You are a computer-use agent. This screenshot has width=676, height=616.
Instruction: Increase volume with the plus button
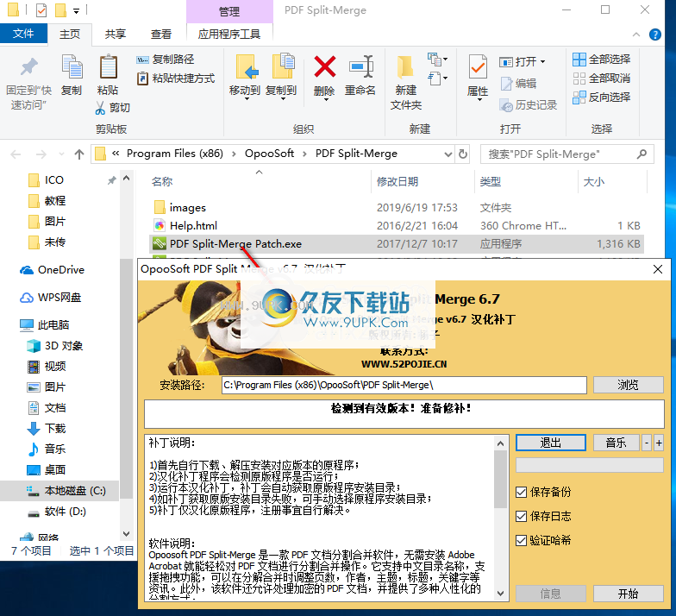click(x=659, y=443)
